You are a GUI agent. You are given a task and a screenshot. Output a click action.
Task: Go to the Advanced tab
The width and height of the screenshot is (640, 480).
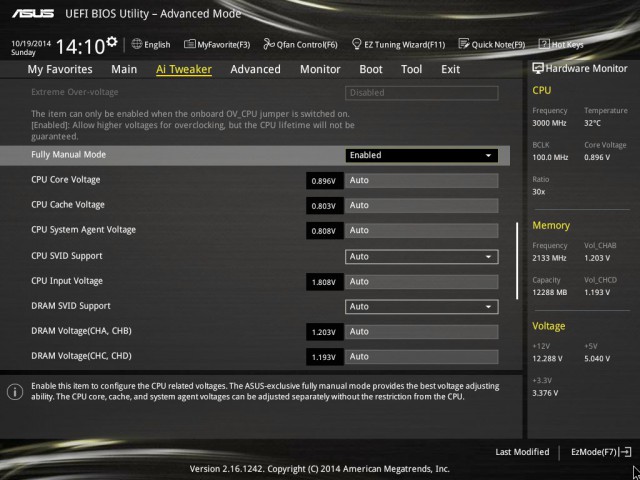point(256,69)
